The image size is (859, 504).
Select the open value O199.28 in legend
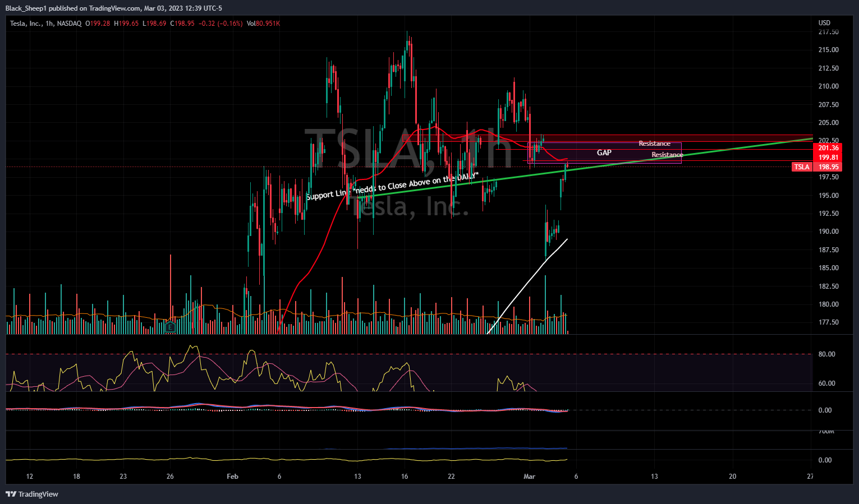click(x=98, y=24)
